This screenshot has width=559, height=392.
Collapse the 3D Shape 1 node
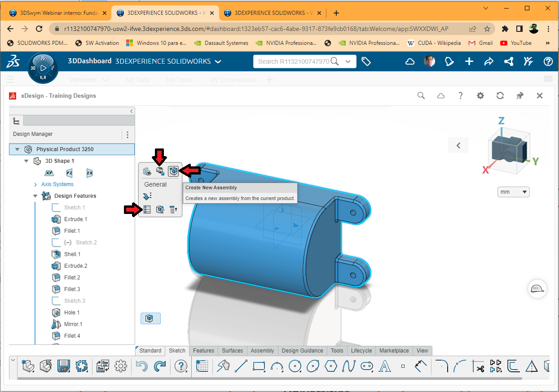pyautogui.click(x=26, y=161)
